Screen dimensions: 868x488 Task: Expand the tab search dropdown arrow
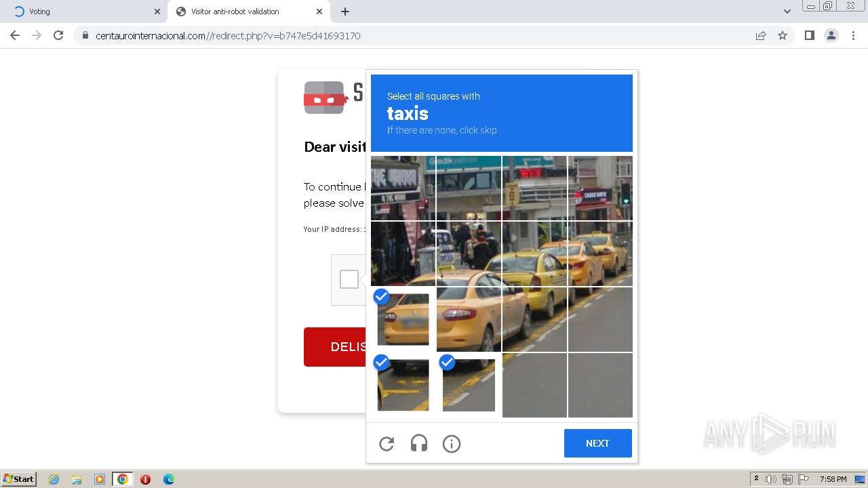pos(787,12)
